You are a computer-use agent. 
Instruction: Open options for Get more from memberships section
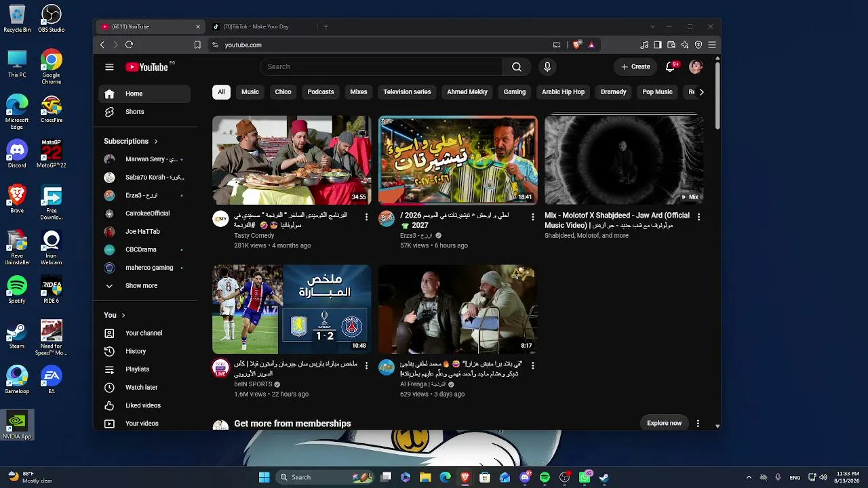(x=698, y=424)
